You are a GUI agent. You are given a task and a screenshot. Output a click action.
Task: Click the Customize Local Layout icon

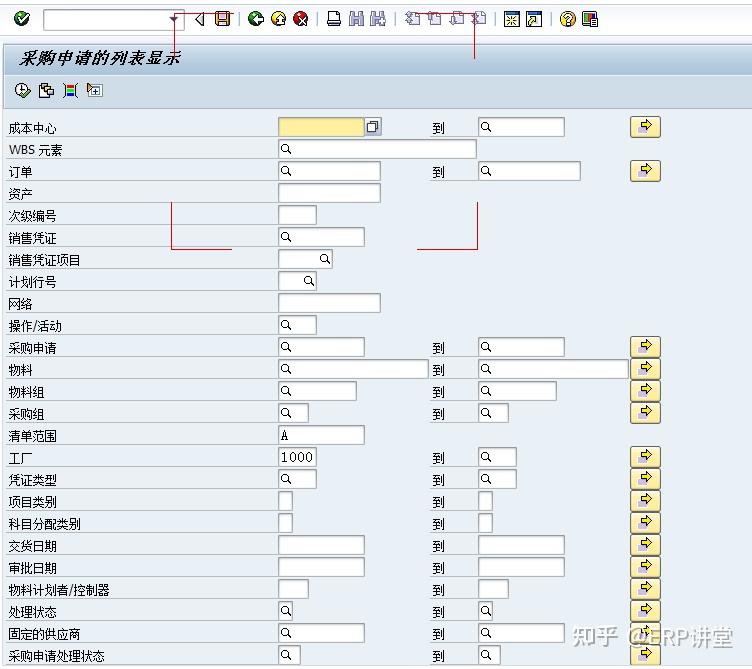534,19
